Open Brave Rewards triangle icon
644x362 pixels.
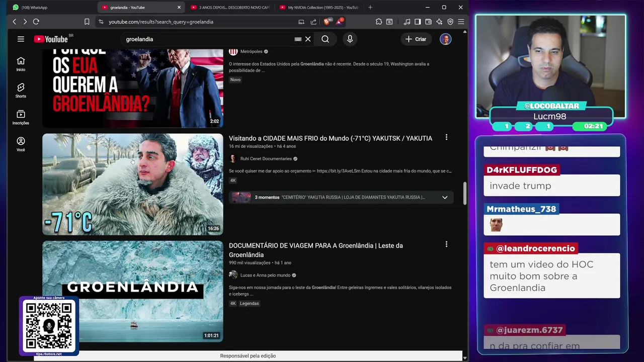340,22
